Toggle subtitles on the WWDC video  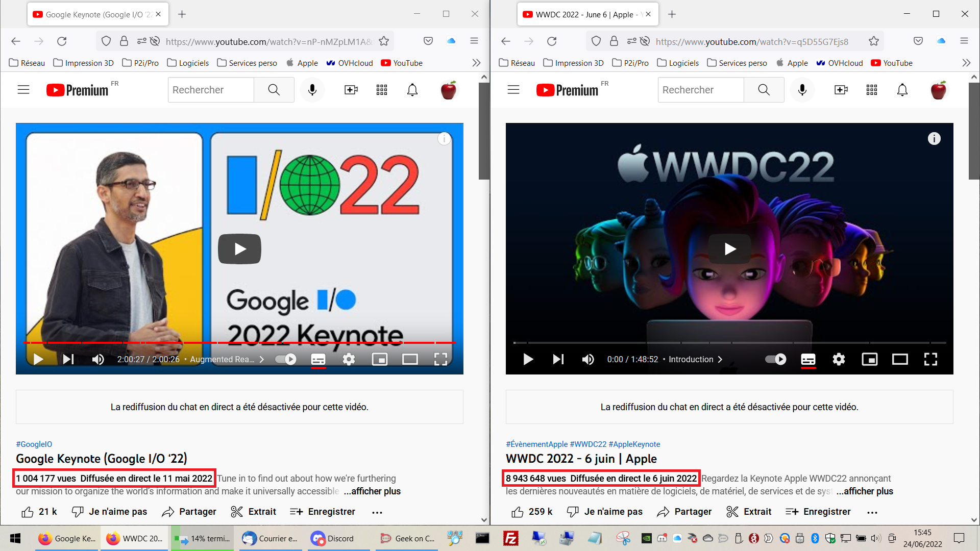(808, 359)
